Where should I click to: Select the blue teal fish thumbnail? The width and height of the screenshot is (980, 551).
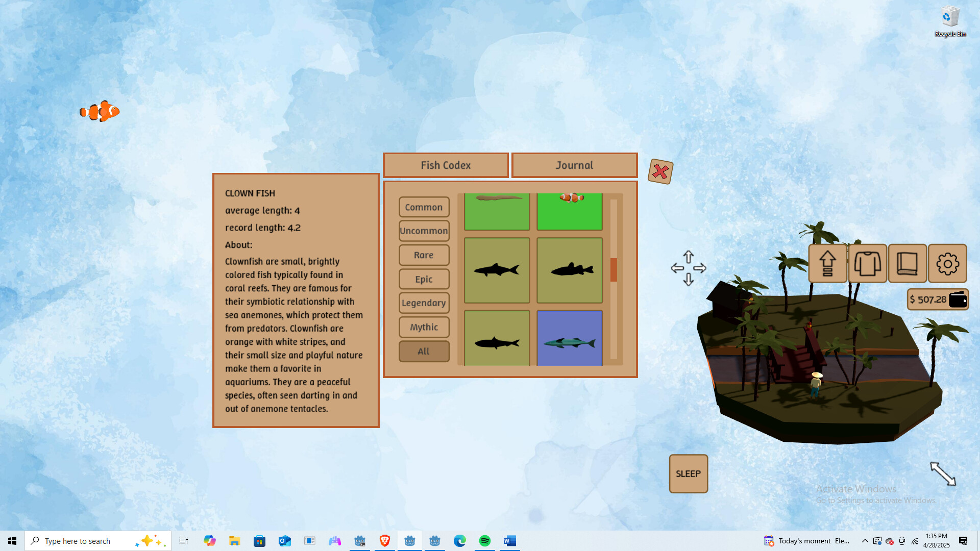click(x=570, y=338)
